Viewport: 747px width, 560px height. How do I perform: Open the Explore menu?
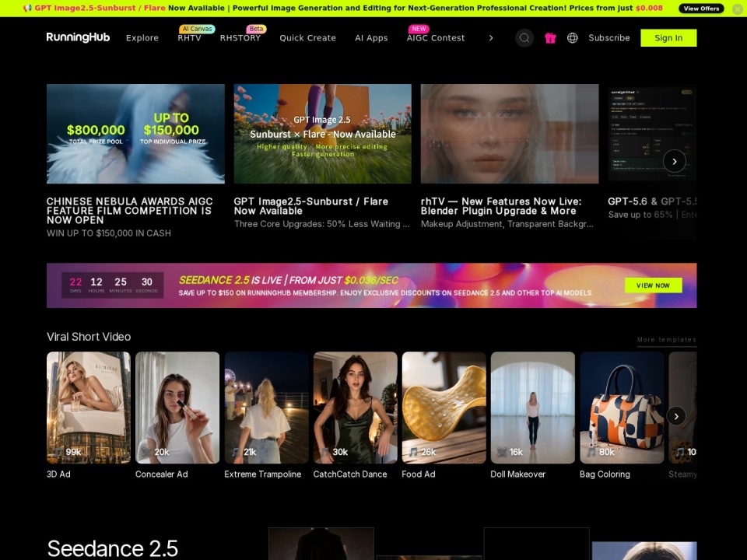point(142,38)
